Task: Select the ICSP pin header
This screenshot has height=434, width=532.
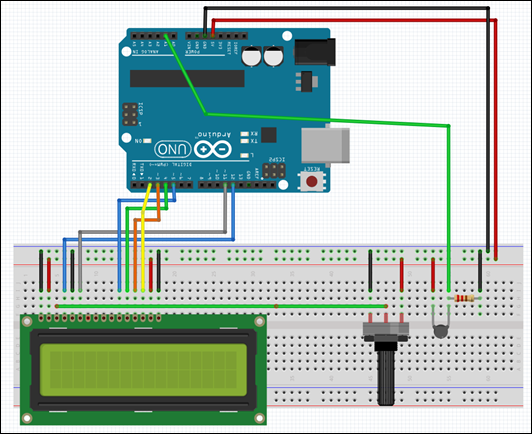Action: click(130, 114)
